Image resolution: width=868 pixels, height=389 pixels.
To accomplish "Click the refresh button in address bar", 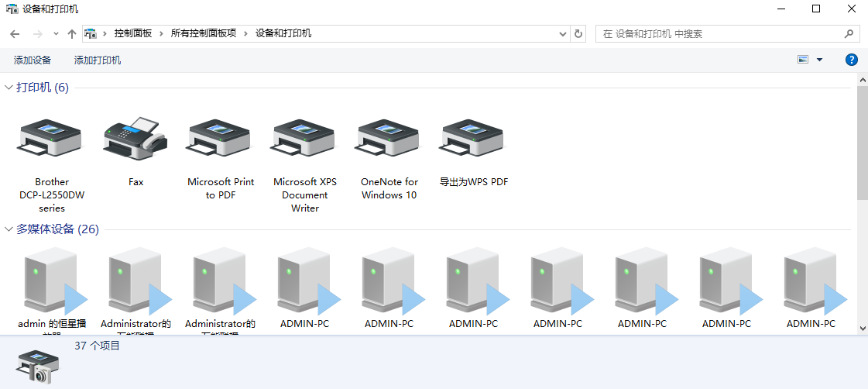I will (x=578, y=33).
